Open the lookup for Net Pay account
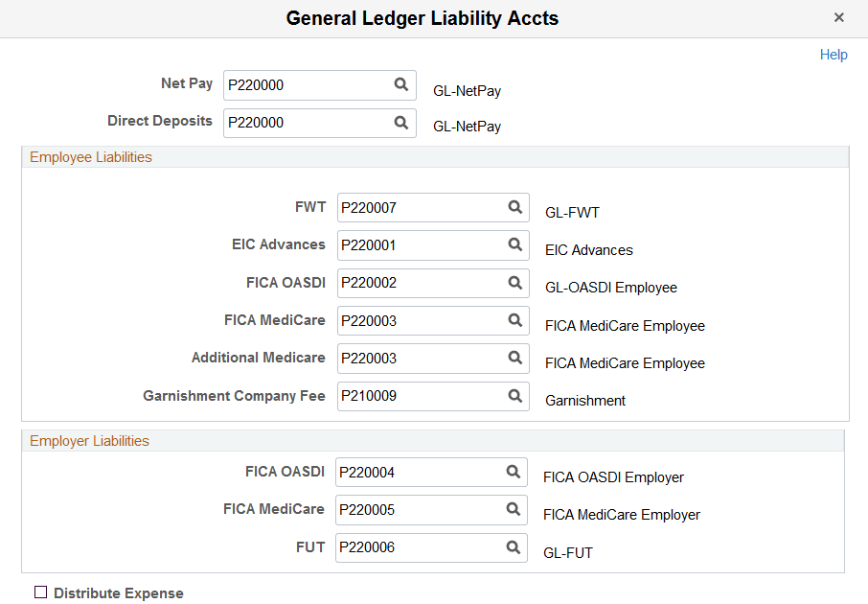 pyautogui.click(x=401, y=84)
